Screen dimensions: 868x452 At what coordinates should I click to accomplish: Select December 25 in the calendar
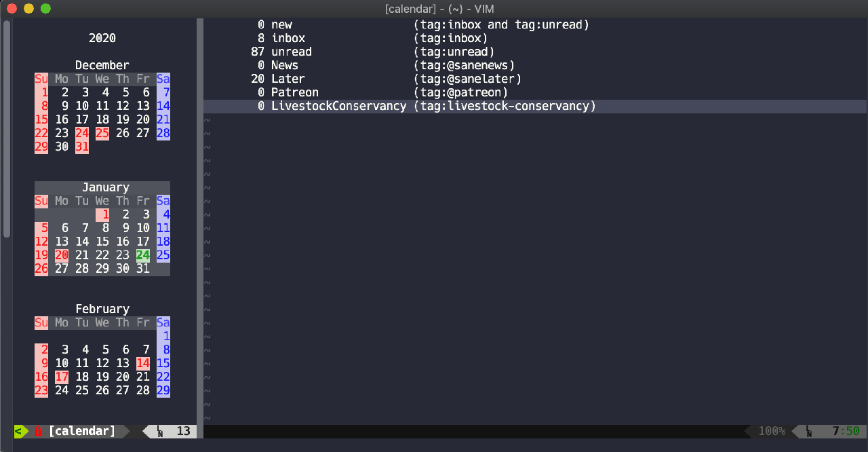coord(102,133)
